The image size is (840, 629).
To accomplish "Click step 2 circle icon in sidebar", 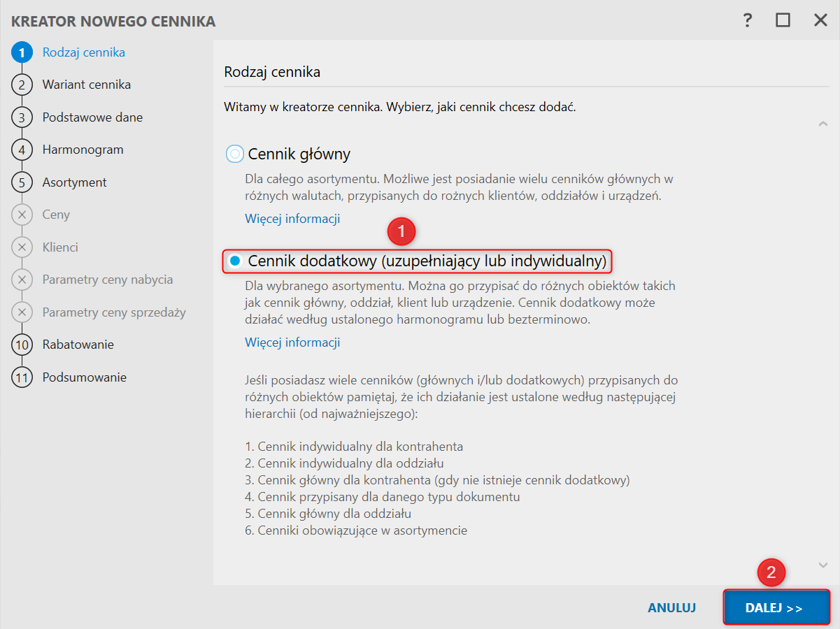I will (x=22, y=85).
